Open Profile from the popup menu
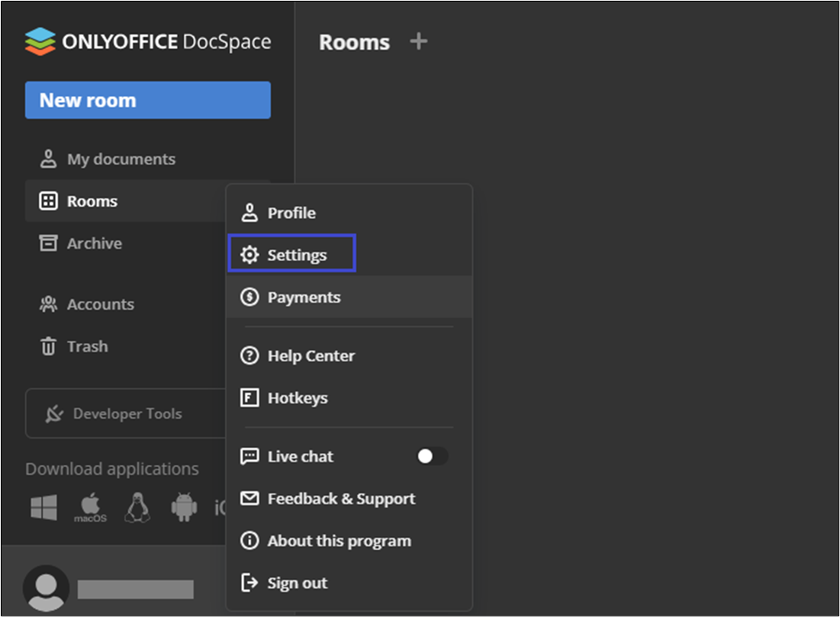Viewport: 840px width, 617px height. 291,213
